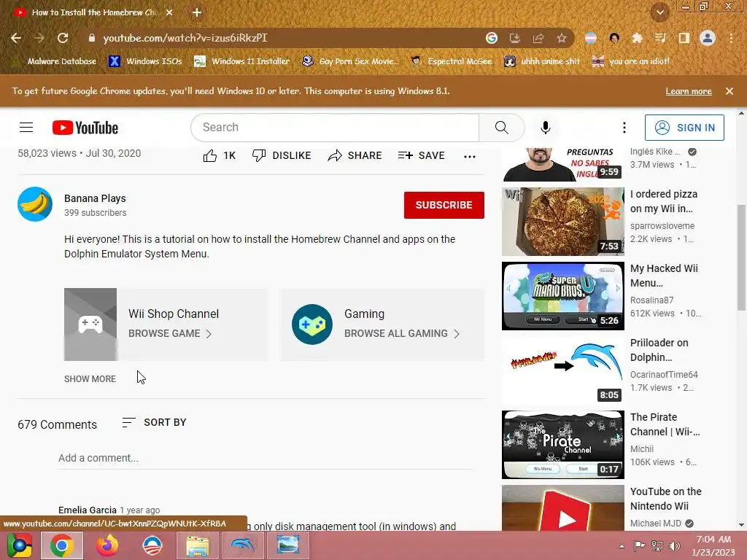Click the YouTube logo
747x560 pixels.
(x=85, y=128)
